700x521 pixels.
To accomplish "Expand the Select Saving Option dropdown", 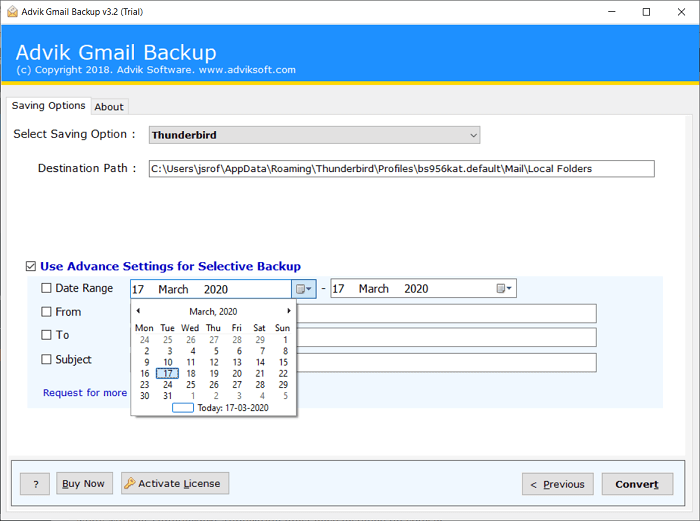I will click(314, 135).
